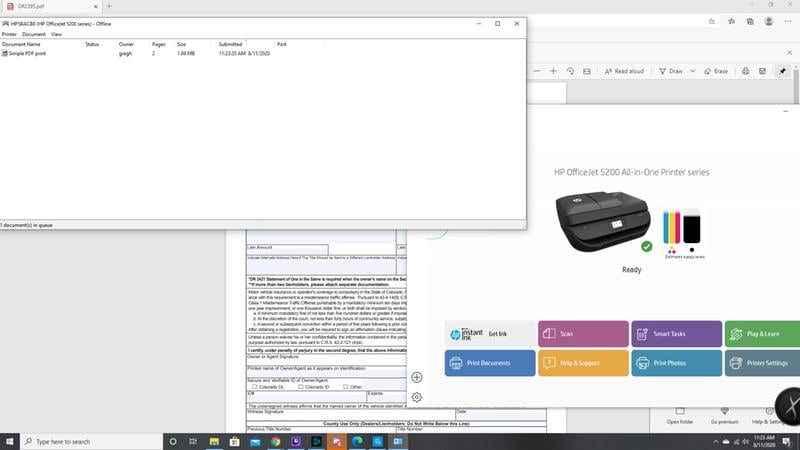Open a new tab in Edge
Image resolution: width=800 pixels, height=450 pixels.
(109, 6)
